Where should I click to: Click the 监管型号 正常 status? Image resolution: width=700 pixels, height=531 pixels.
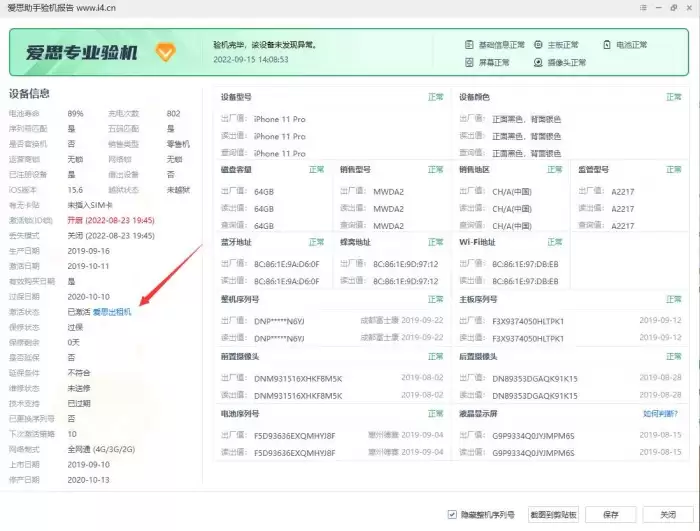tap(674, 170)
